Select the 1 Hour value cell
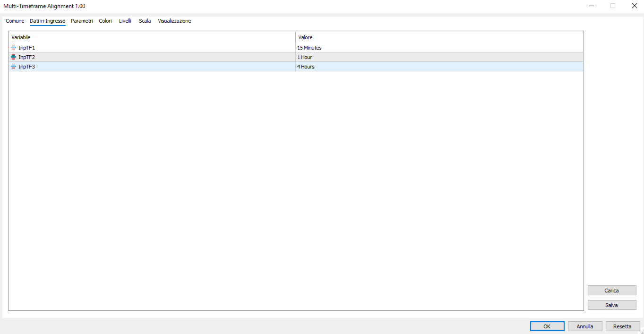Viewport: 644px width, 334px height. (439, 57)
